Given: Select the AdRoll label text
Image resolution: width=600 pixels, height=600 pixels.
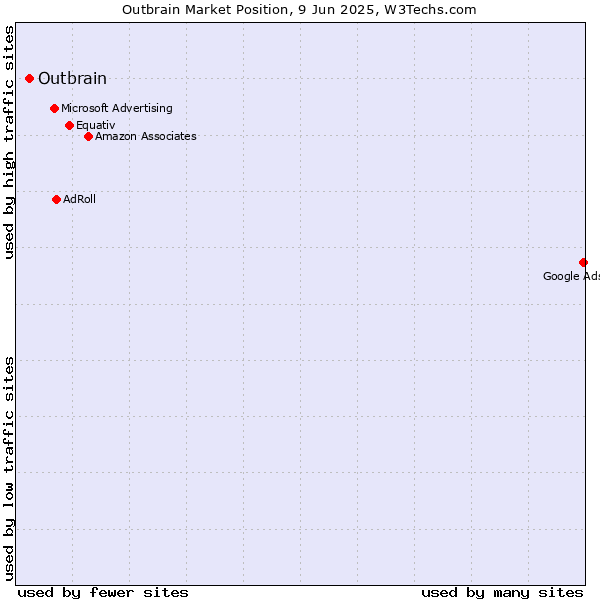Looking at the screenshot, I should [x=79, y=199].
